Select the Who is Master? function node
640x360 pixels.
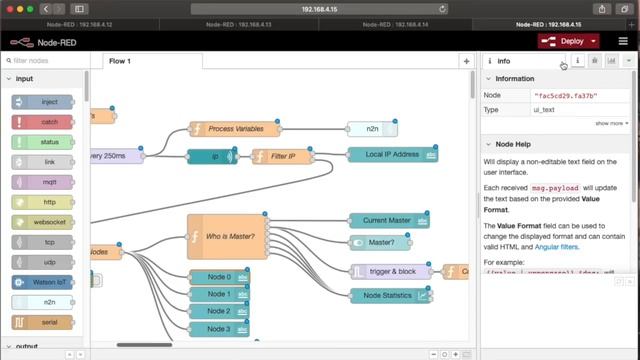click(227, 237)
